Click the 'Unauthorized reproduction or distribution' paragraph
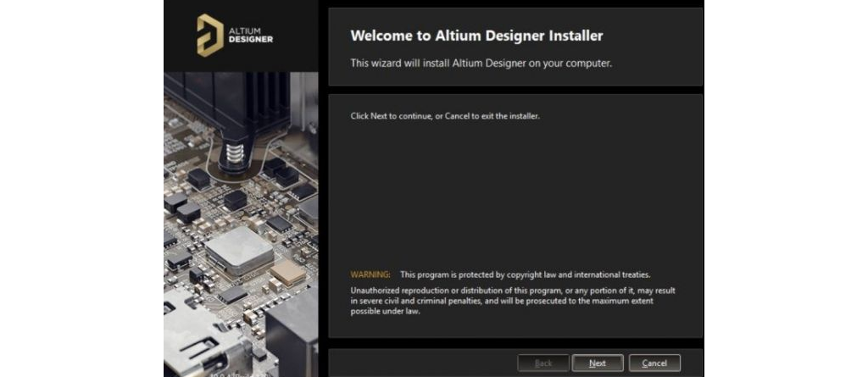Viewport: 868px width, 377px height. tap(513, 301)
